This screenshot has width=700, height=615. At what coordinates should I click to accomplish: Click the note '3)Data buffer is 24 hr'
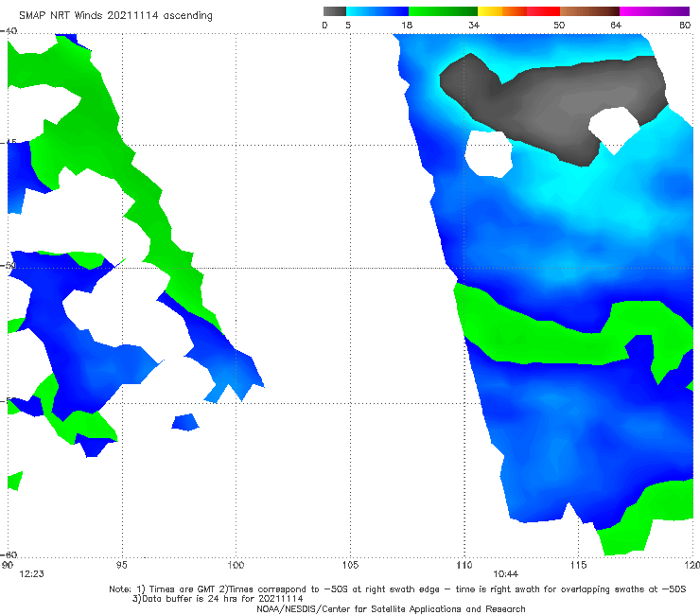pyautogui.click(x=218, y=599)
